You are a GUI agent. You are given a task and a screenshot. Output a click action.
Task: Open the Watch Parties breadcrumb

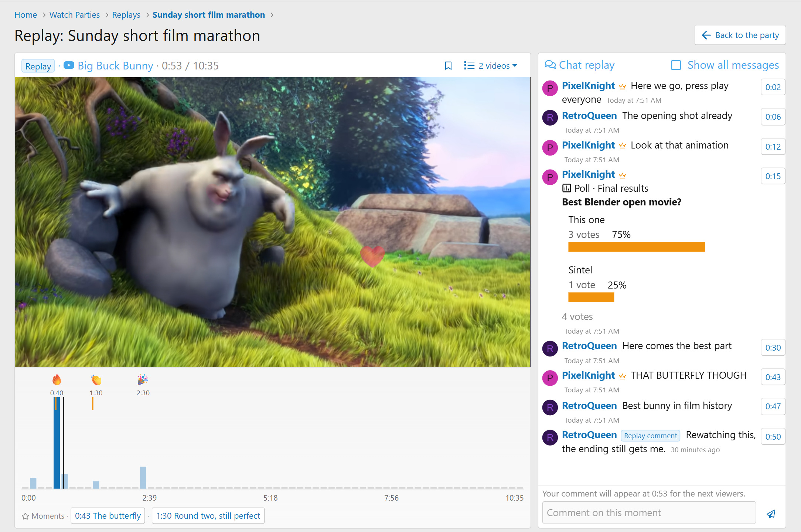pos(75,15)
